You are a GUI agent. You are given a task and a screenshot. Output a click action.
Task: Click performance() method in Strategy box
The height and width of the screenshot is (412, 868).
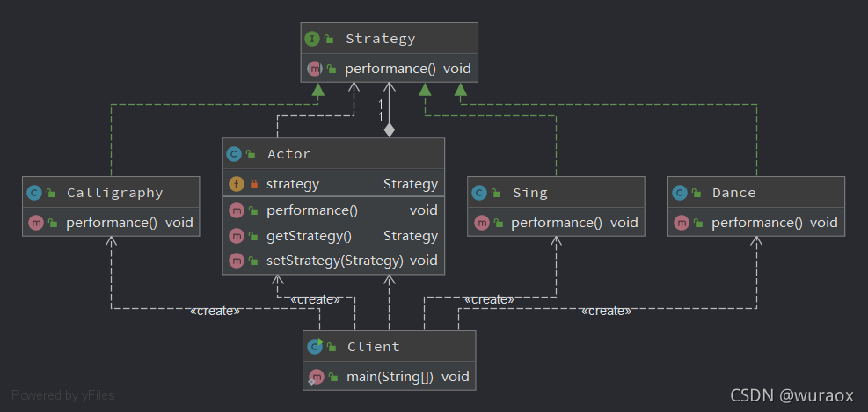coord(390,69)
